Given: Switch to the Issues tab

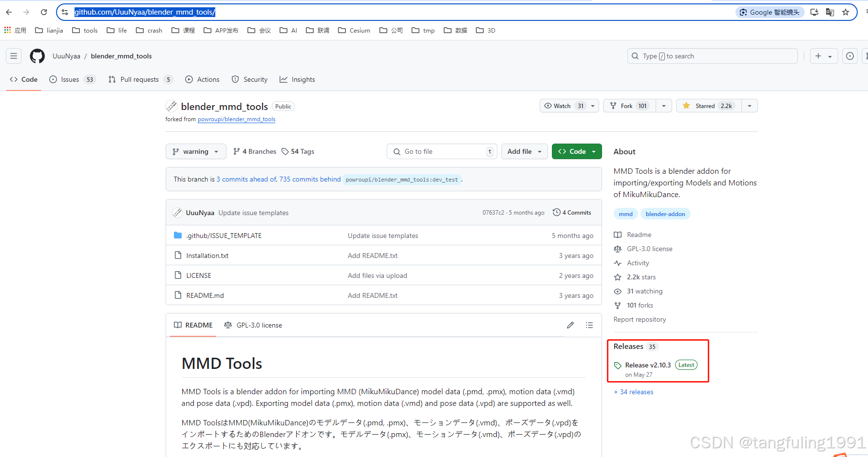Looking at the screenshot, I should [72, 79].
